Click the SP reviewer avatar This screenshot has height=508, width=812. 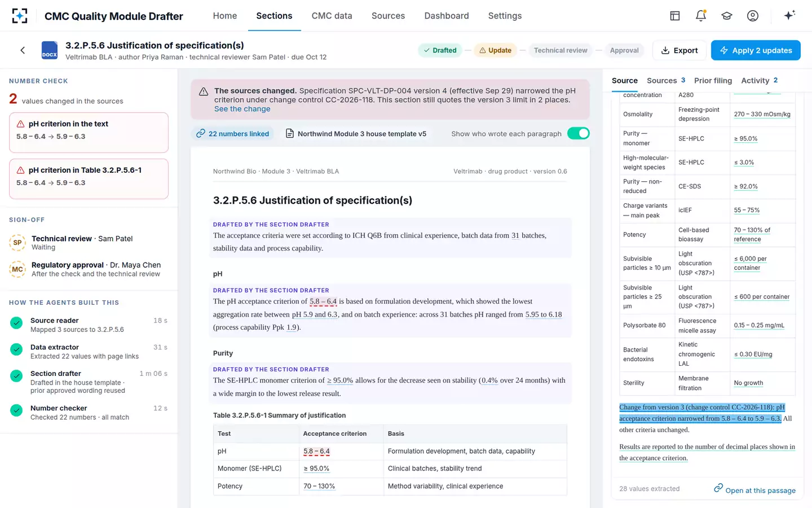(x=17, y=243)
